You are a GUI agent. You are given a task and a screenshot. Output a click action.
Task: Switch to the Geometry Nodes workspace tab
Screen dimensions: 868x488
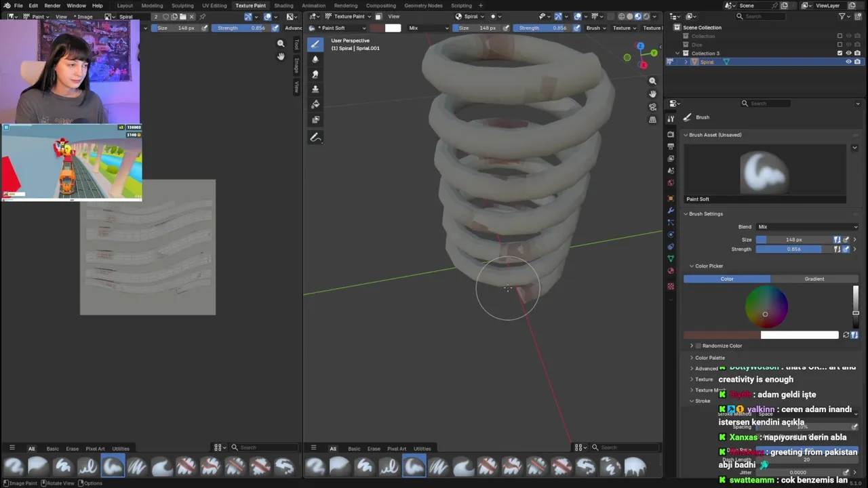[x=423, y=5]
